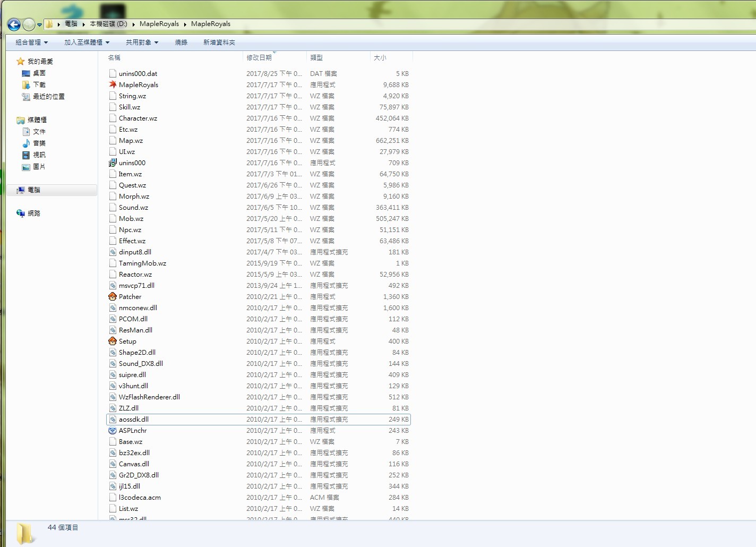Expand the arrow after 電腦 breadcrumb
This screenshot has width=756, height=547.
pos(83,24)
